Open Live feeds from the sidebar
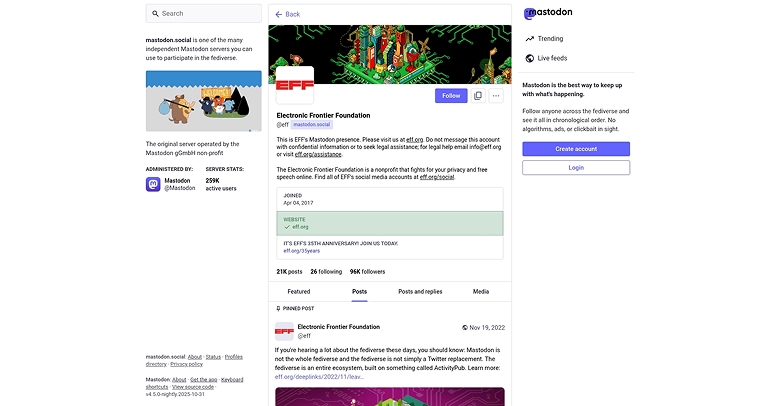This screenshot has width=780, height=406. point(551,58)
